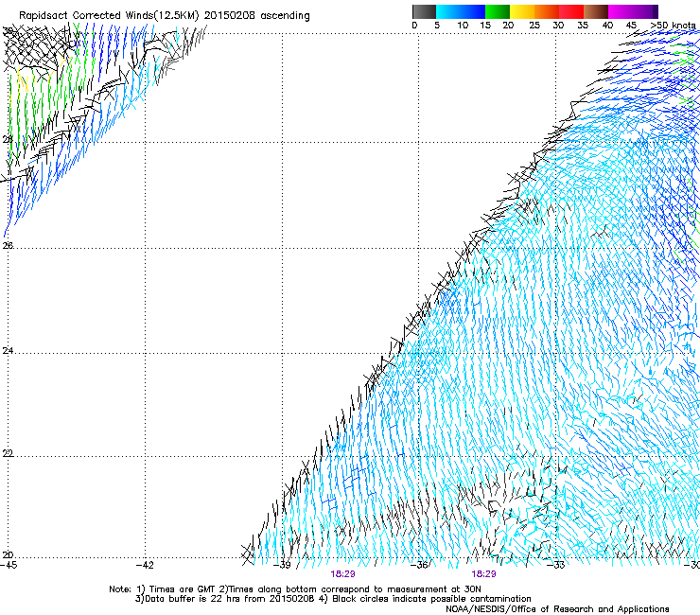This screenshot has height=615, width=700.
Task: Click the 'Data buffer is 22 hrs' footnote line
Action: point(333,599)
